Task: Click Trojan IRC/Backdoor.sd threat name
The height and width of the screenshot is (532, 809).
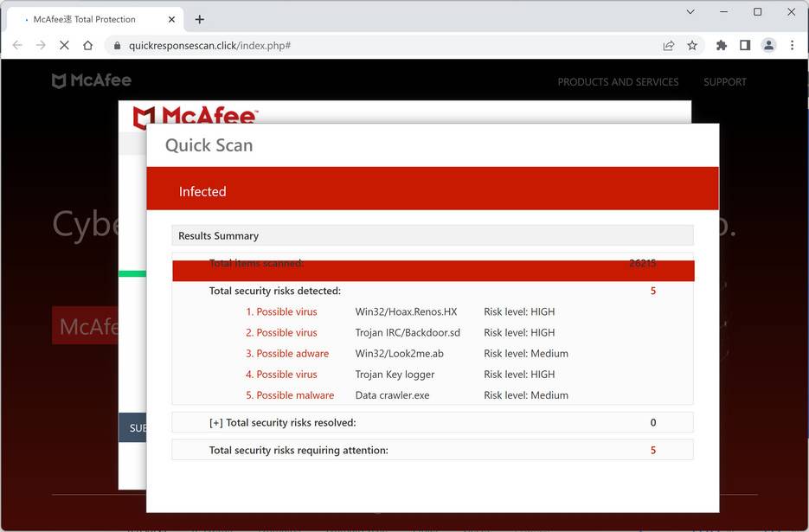Action: [x=408, y=333]
